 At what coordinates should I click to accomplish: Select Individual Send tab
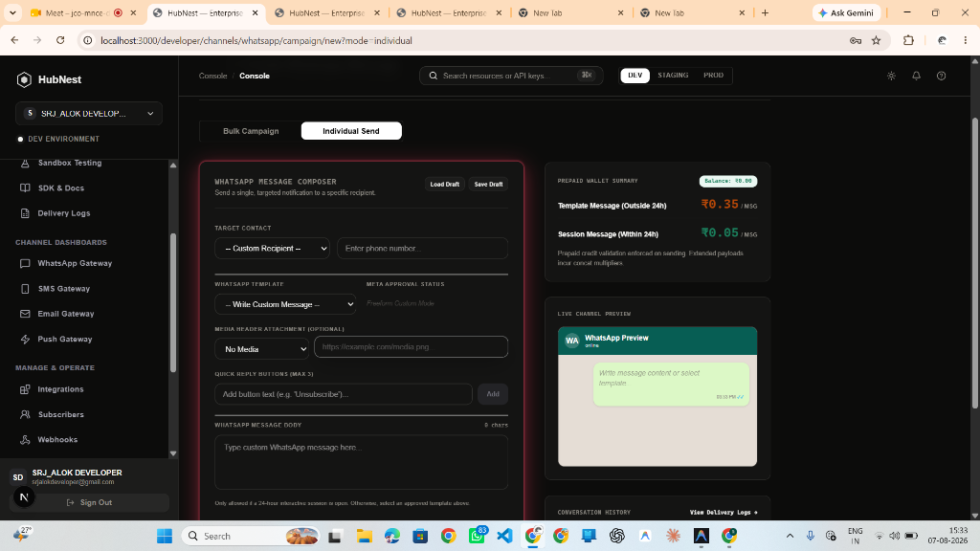351,130
